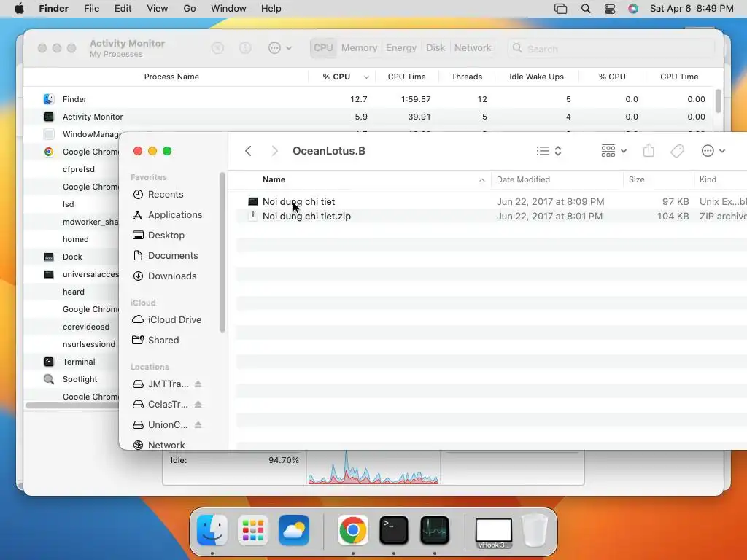Click Finder sidebar scrollbar
This screenshot has width=747, height=560.
[222, 252]
